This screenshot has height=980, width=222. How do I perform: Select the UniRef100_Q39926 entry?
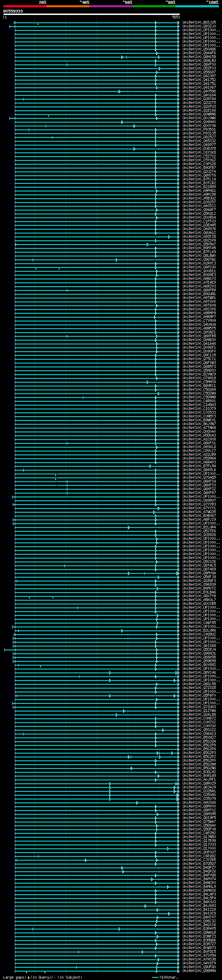[x=199, y=535]
